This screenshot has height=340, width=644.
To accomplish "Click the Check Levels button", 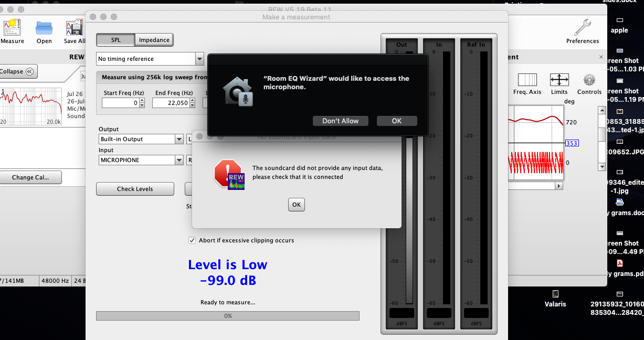I will point(135,189).
